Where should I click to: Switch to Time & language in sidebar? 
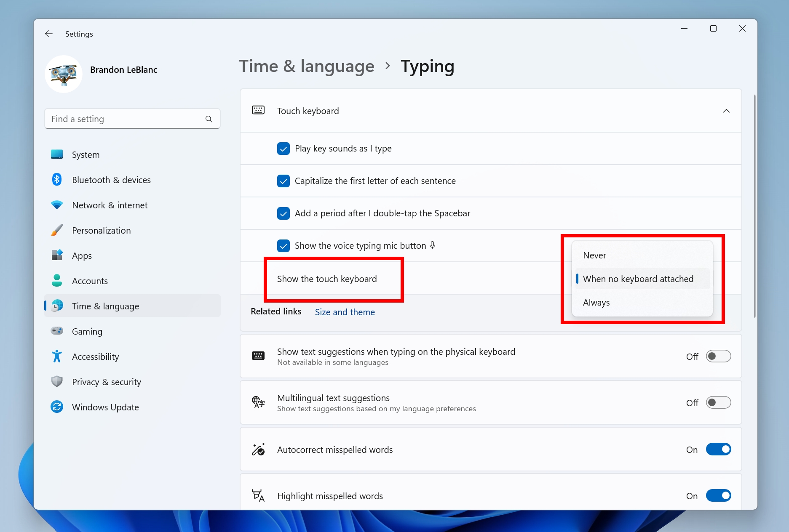click(105, 306)
